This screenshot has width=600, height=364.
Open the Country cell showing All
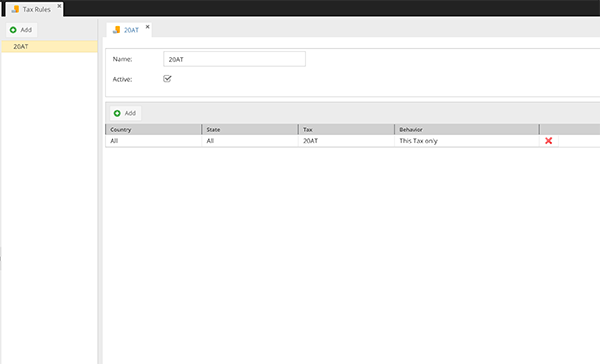pos(153,141)
